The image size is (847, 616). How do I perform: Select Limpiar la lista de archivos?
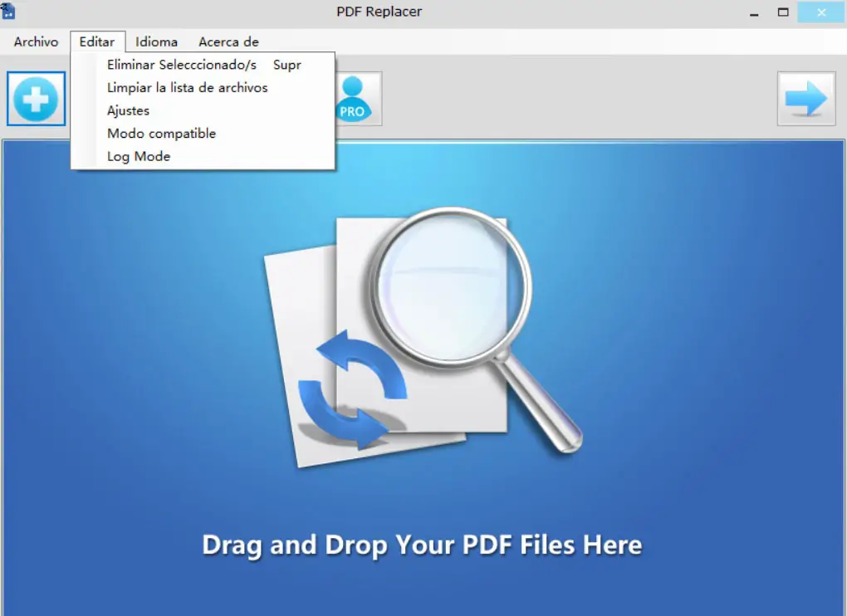(203, 87)
